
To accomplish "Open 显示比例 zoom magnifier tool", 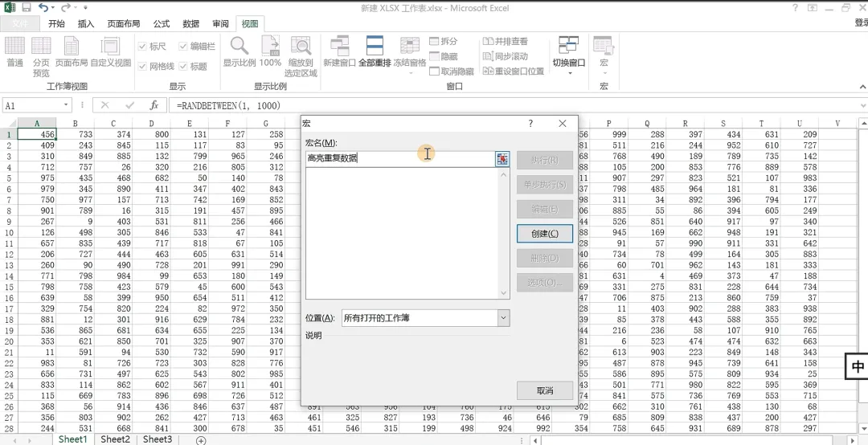I will coord(240,52).
